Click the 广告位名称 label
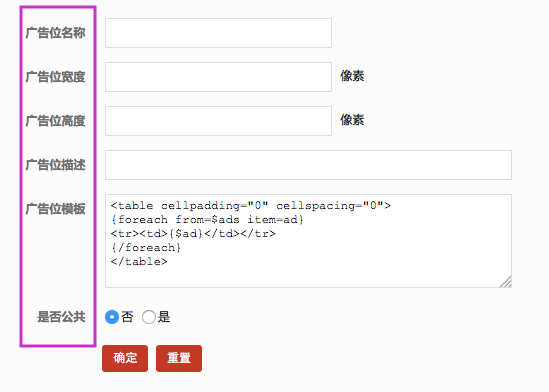 coord(55,33)
